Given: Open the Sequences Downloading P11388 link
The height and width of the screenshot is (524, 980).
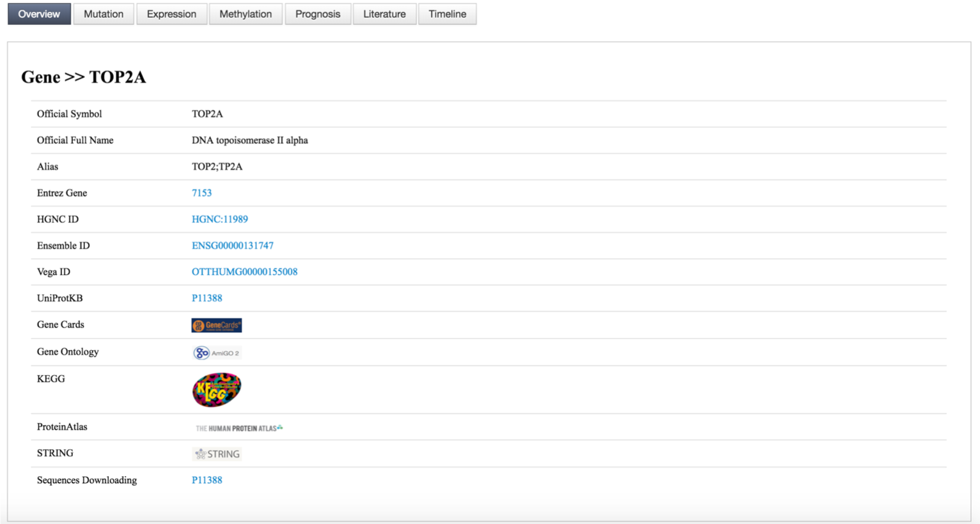Looking at the screenshot, I should coord(207,480).
